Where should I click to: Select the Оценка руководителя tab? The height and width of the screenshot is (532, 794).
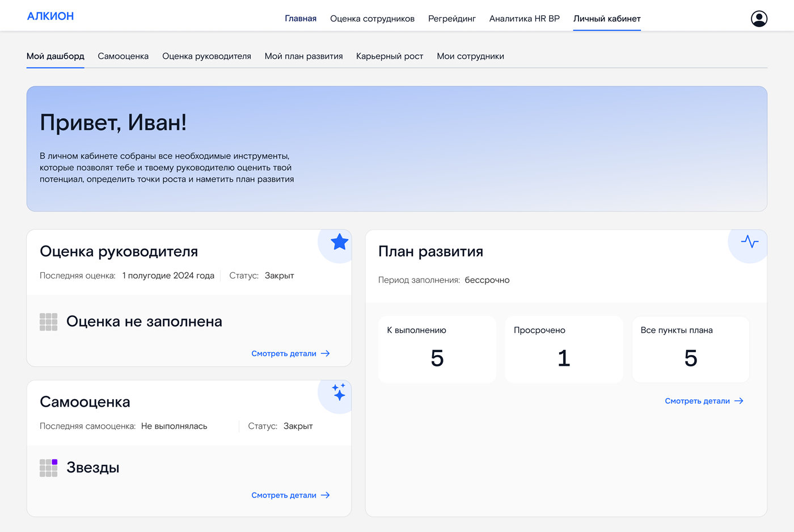tap(206, 56)
